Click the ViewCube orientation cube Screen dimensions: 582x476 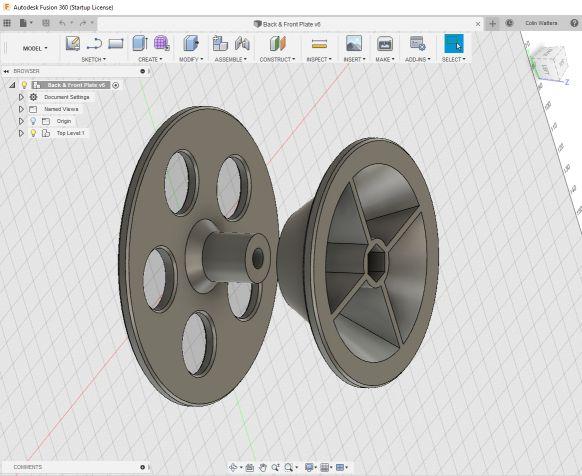click(549, 61)
